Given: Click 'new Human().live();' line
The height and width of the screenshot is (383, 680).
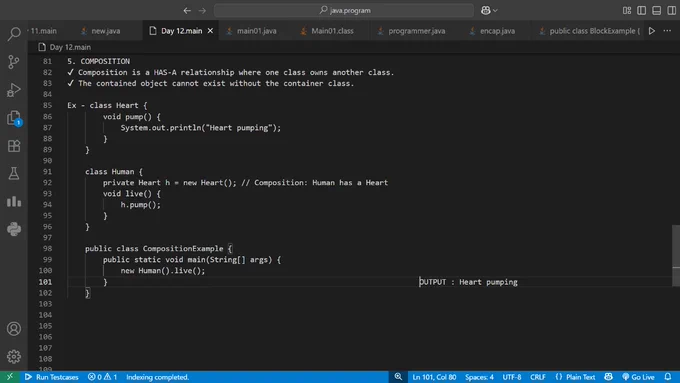Looking at the screenshot, I should point(163,271).
